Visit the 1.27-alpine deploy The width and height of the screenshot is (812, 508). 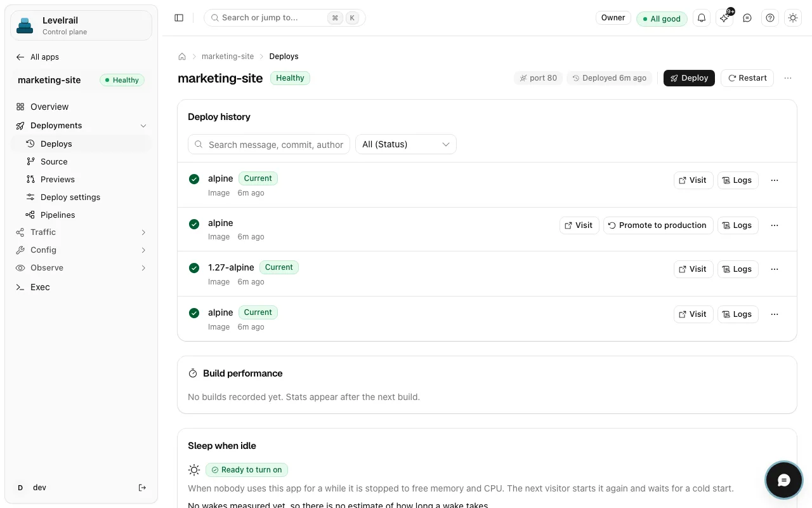pos(693,269)
